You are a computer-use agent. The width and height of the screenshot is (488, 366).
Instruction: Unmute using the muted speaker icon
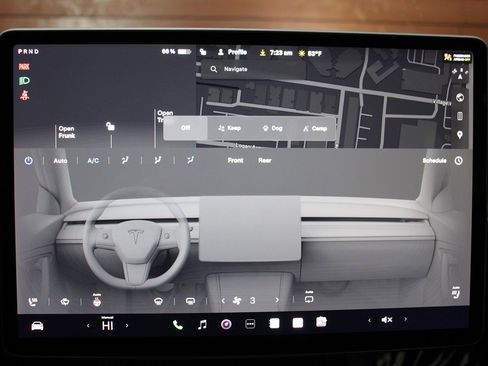point(387,320)
